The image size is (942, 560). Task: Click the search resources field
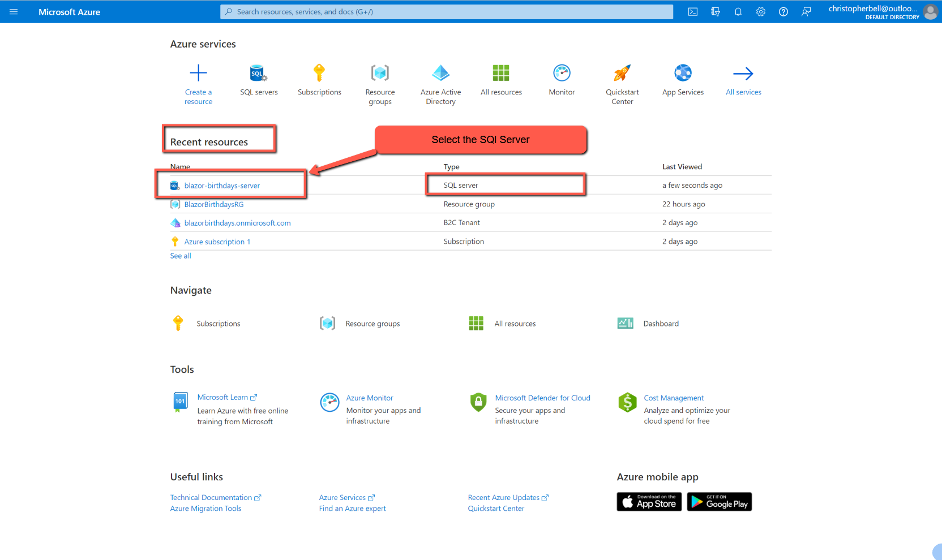point(446,11)
